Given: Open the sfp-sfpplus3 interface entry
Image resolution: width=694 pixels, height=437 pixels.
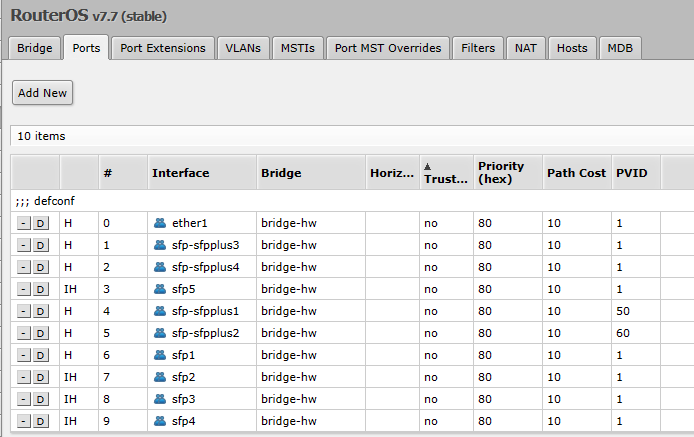Looking at the screenshot, I should point(205,245).
